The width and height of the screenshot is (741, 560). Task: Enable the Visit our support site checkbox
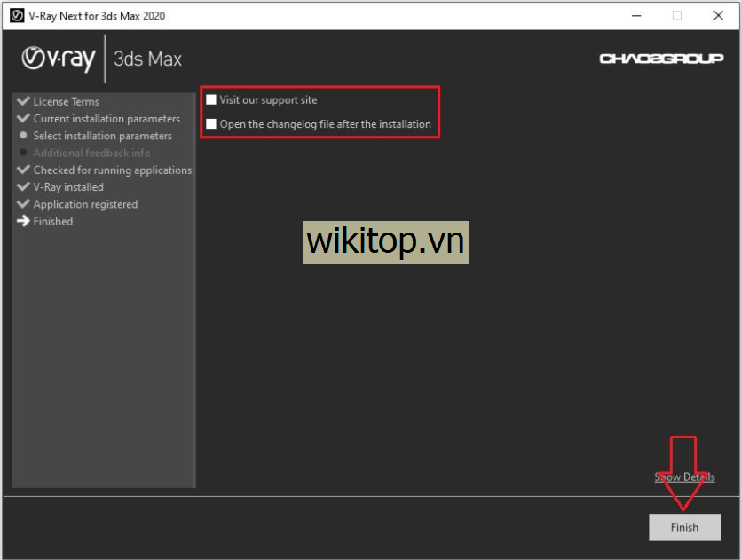[x=211, y=100]
